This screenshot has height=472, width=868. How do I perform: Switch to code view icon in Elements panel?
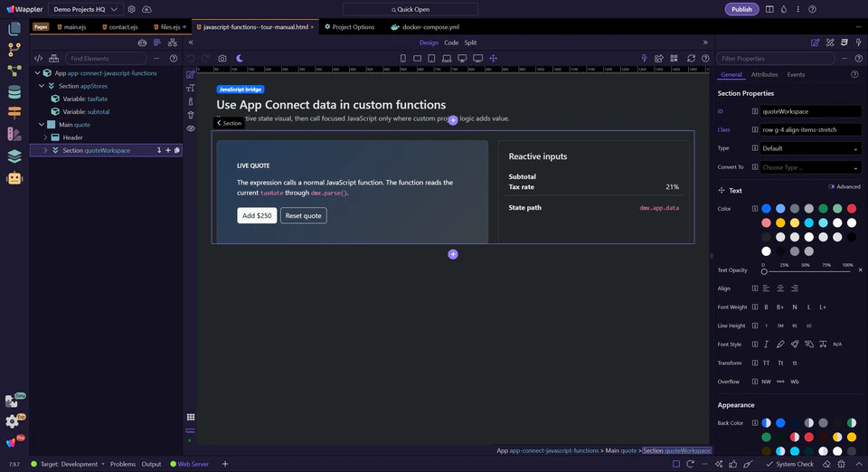click(x=38, y=58)
